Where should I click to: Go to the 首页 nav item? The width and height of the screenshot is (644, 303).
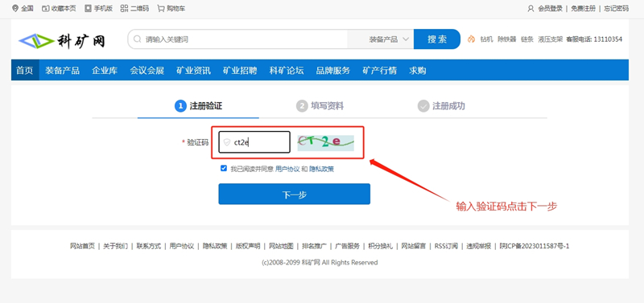coord(25,70)
